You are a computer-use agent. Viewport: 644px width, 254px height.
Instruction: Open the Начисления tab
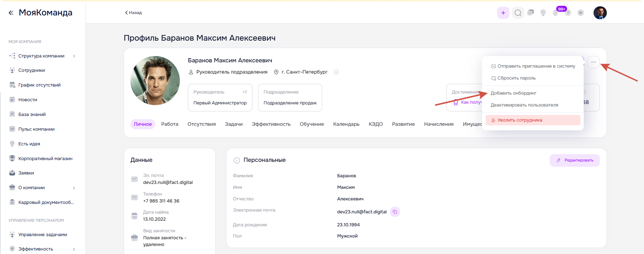[x=439, y=124]
